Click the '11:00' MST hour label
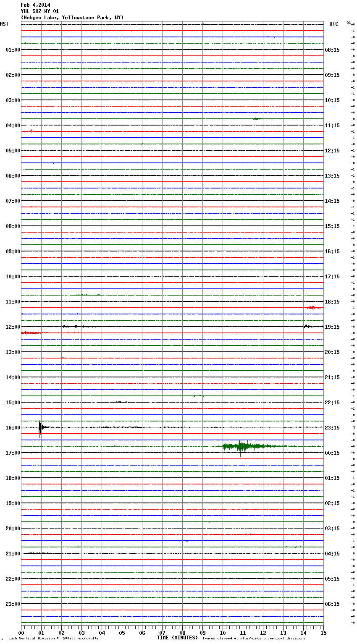Image resolution: width=357 pixels, height=644 pixels. pos(13,302)
